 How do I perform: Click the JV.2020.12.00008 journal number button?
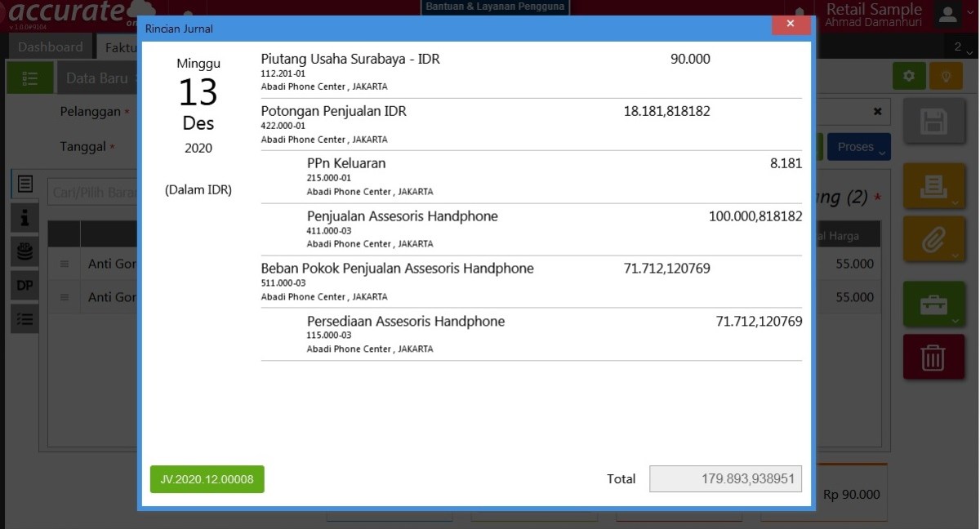click(x=207, y=479)
